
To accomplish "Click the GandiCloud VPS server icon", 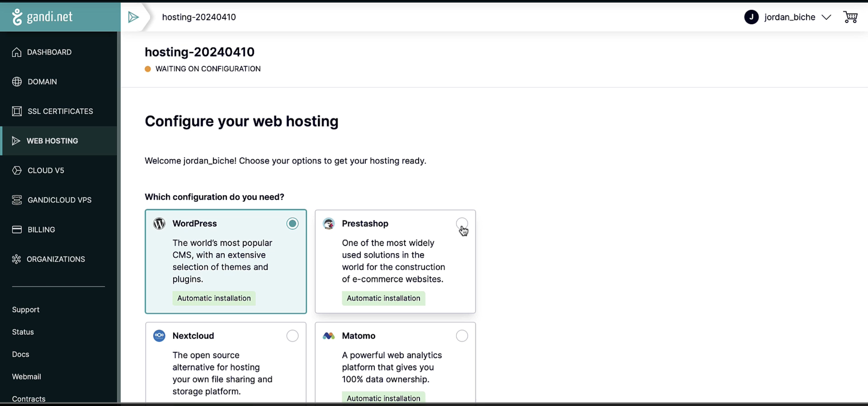I will coord(17,200).
